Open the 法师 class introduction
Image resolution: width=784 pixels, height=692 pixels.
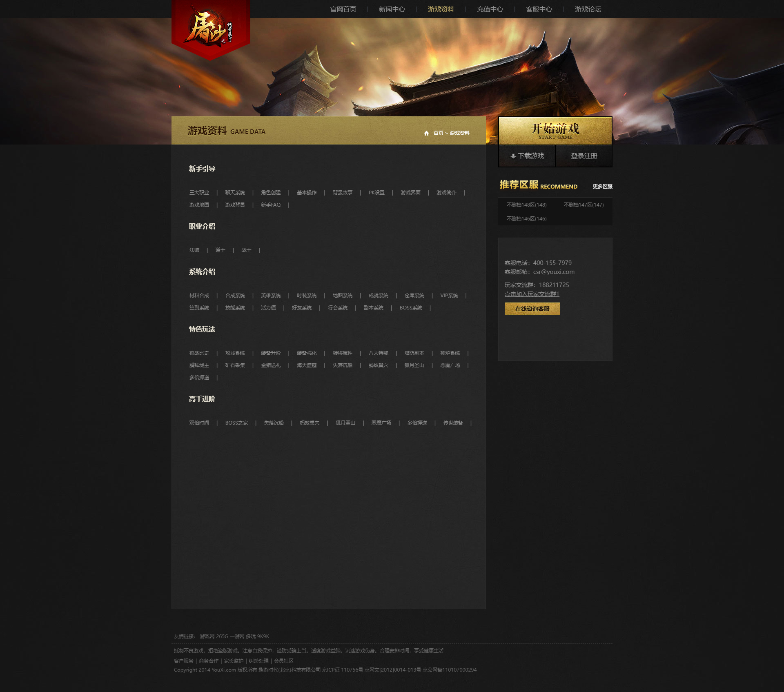tap(194, 250)
